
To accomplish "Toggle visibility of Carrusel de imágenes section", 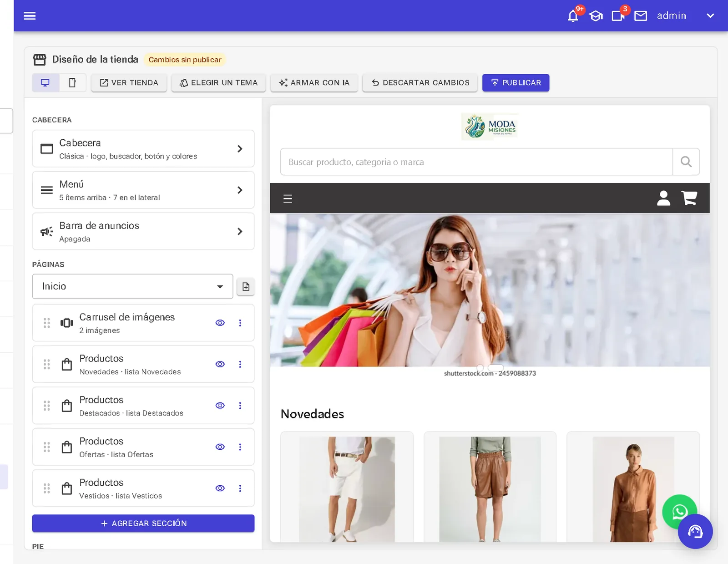I will (220, 323).
